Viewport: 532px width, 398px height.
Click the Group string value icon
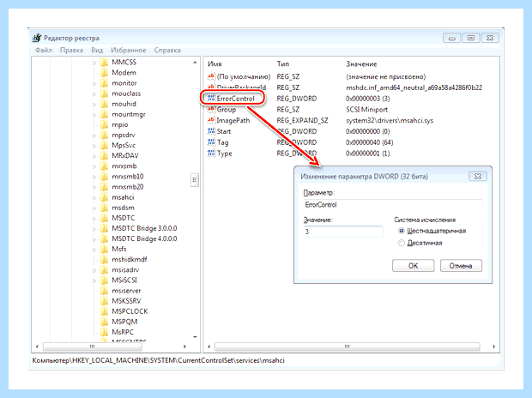(x=211, y=109)
